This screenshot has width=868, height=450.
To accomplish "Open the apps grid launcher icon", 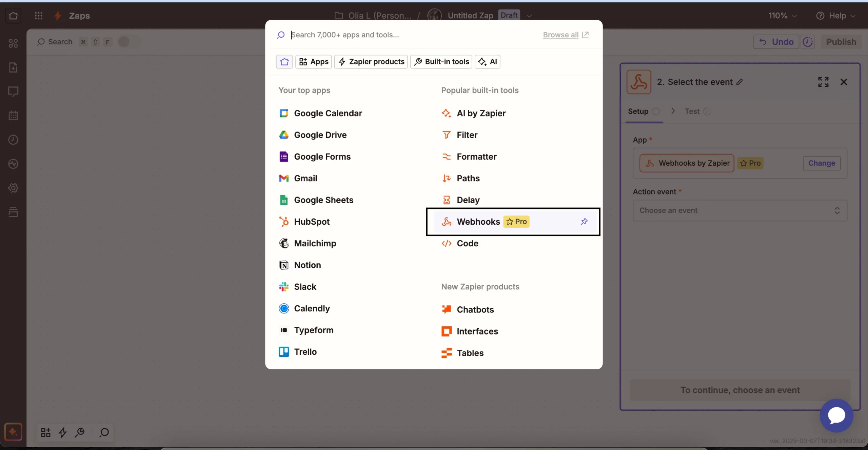I will [x=38, y=16].
